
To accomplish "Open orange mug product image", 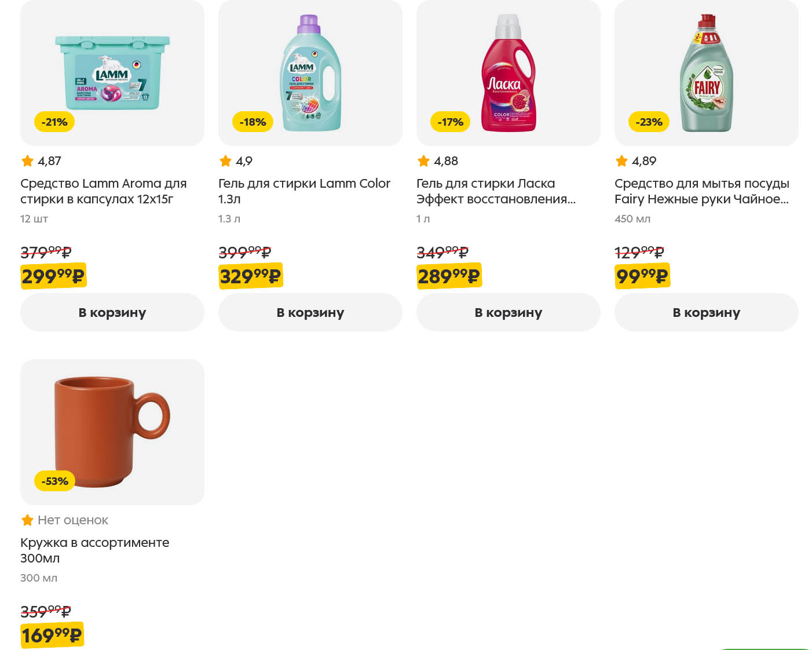I will tap(112, 432).
